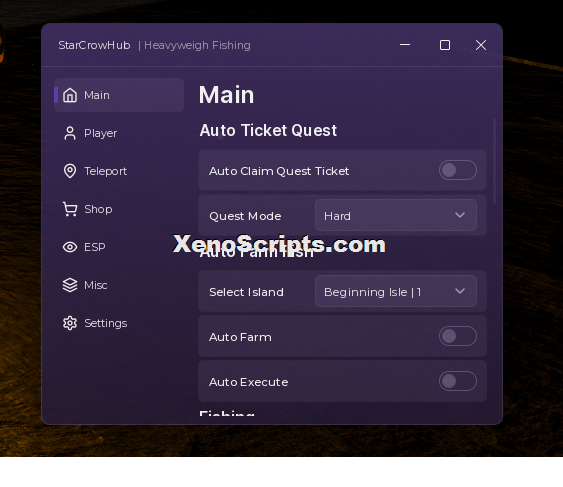Expand the Select Island dropdown
This screenshot has height=487, width=563.
click(x=396, y=291)
